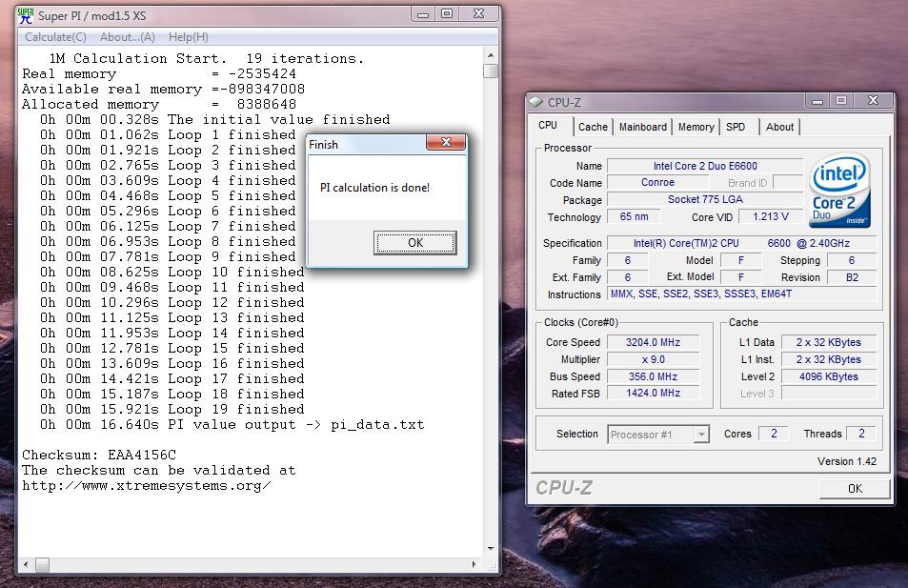Click the L1 Inst. cache value field
908x588 pixels.
point(829,359)
